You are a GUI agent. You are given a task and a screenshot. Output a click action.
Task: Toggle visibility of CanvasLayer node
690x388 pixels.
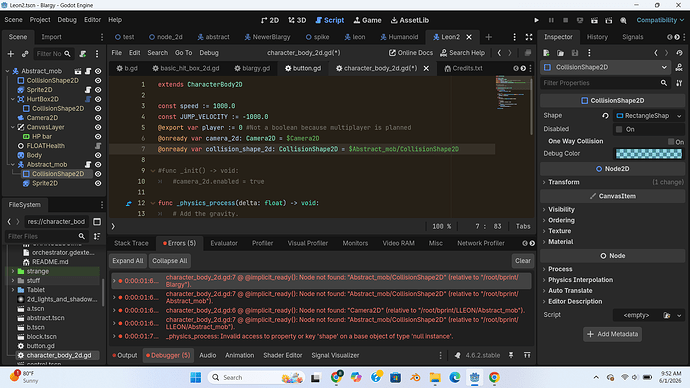pos(98,127)
